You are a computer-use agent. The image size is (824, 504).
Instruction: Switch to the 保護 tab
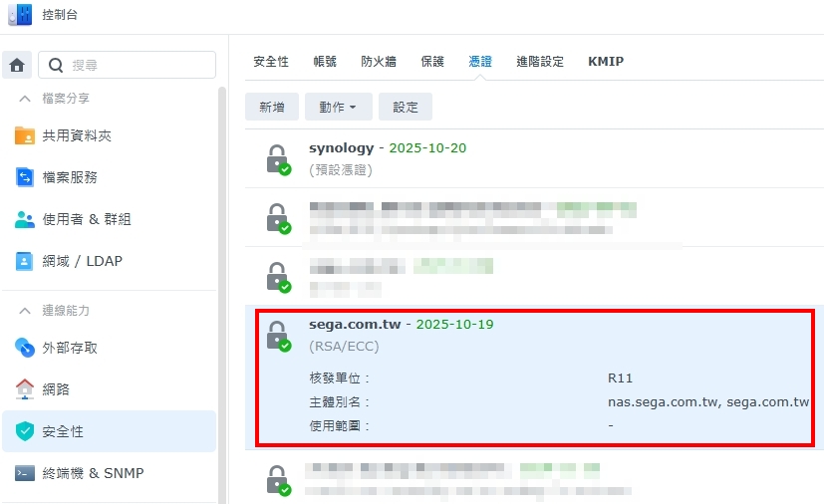tap(432, 62)
